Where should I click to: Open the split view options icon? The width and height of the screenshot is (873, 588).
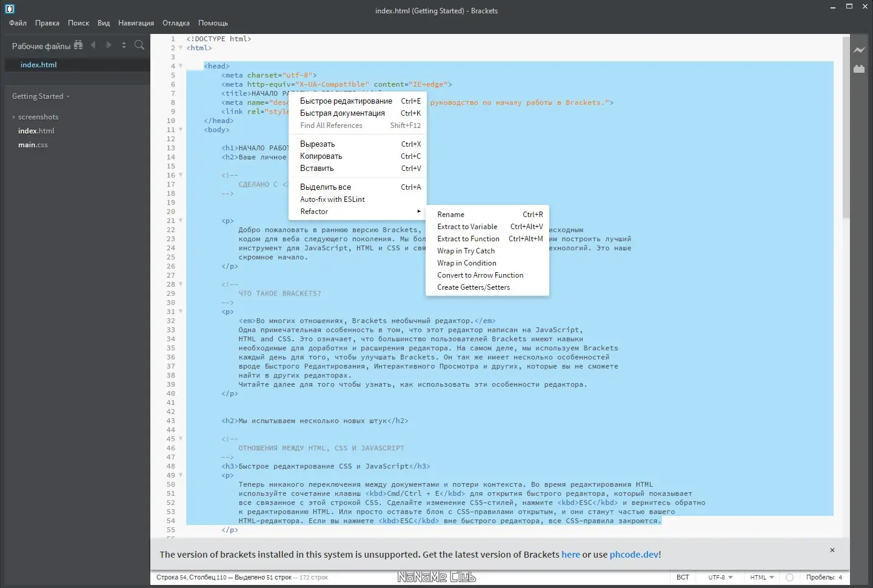click(x=124, y=45)
